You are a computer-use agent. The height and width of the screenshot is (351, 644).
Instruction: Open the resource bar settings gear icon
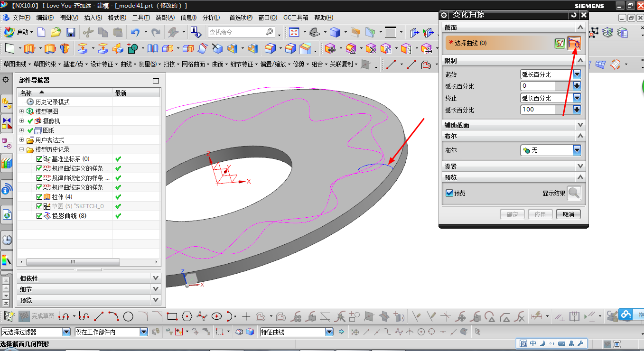click(6, 80)
